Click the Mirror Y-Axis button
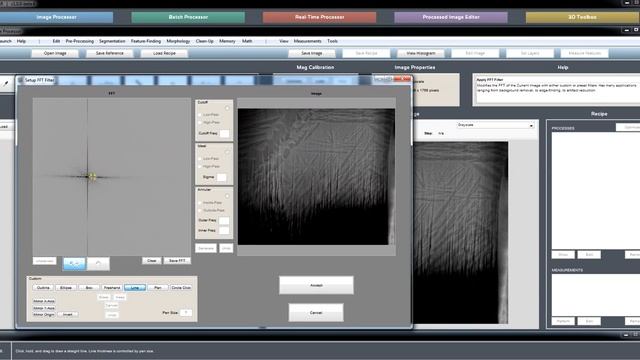640x360 pixels. tap(44, 308)
